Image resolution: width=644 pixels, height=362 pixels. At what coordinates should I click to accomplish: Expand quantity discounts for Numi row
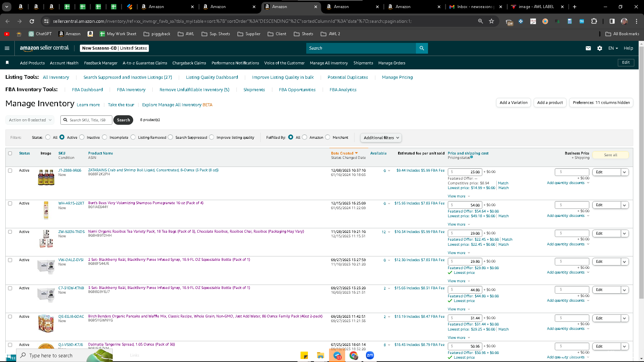tap(568, 244)
